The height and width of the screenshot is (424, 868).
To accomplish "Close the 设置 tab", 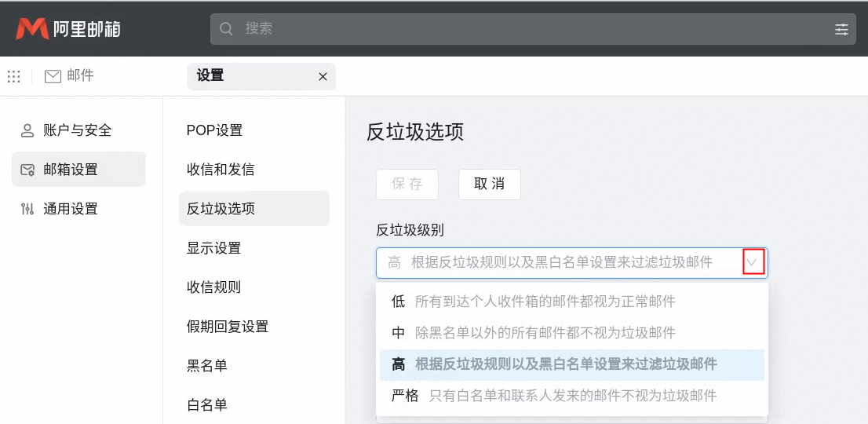I will [x=323, y=76].
